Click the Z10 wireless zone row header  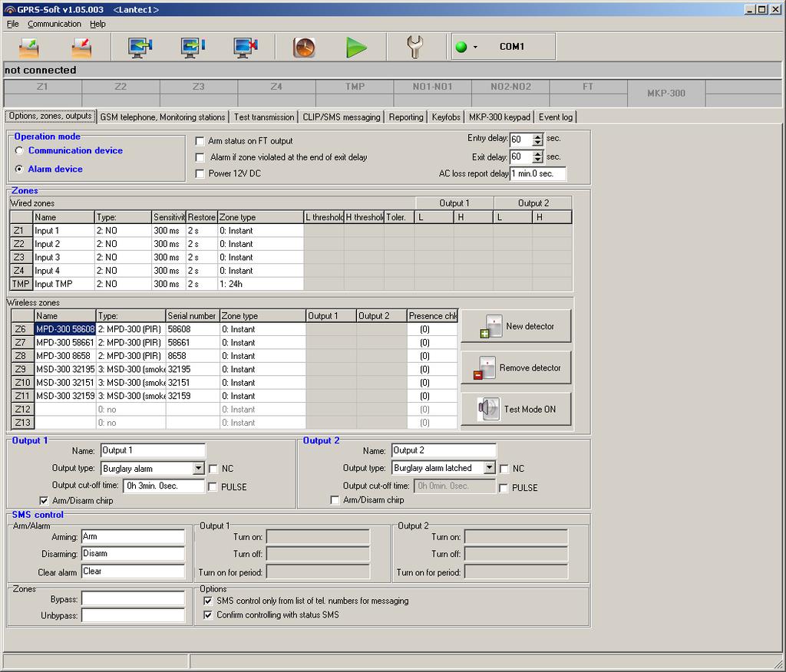tap(22, 383)
